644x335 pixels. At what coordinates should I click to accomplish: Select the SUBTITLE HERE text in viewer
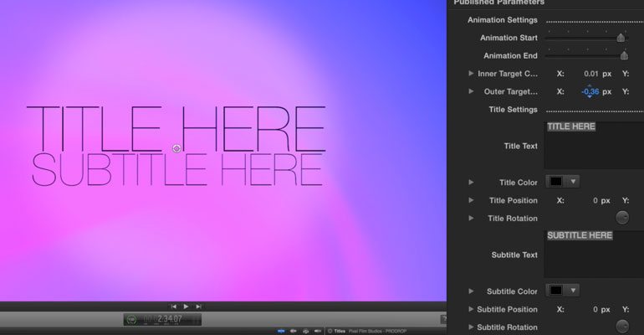[177, 170]
